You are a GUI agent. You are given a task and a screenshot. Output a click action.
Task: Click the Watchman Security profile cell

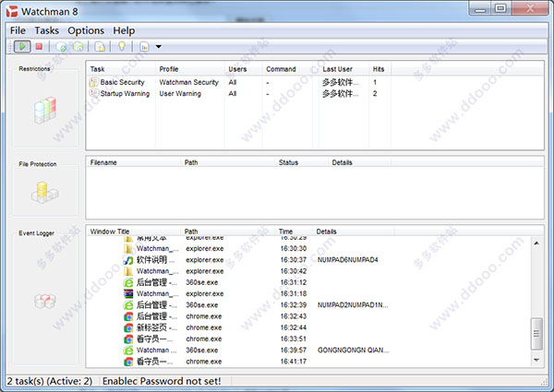(x=188, y=82)
